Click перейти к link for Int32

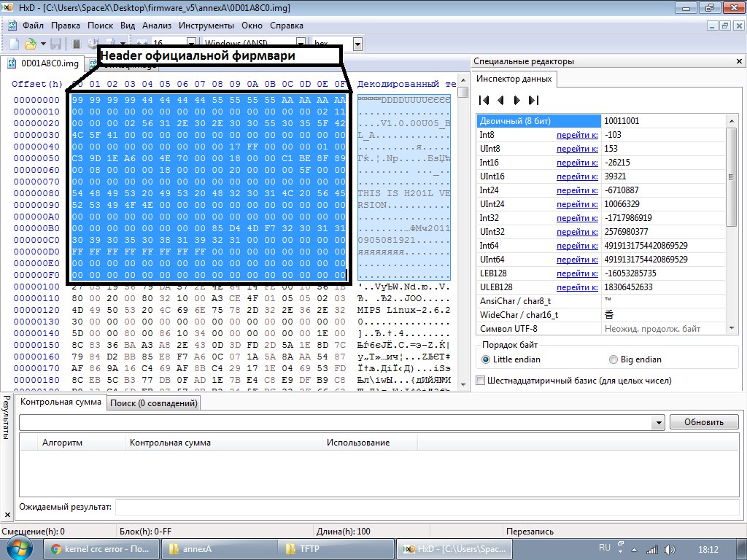(577, 217)
